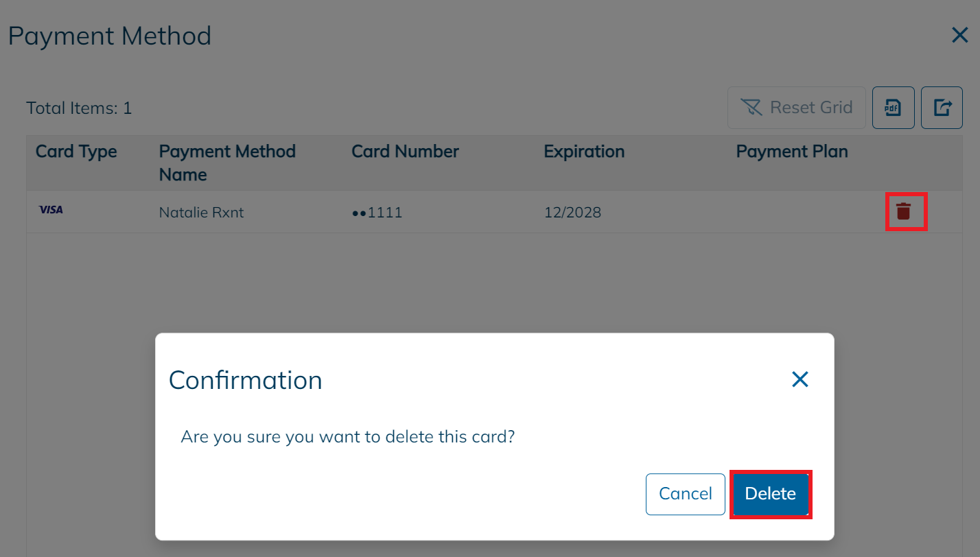Click the Reset Grid button label
980x557 pixels.
811,108
